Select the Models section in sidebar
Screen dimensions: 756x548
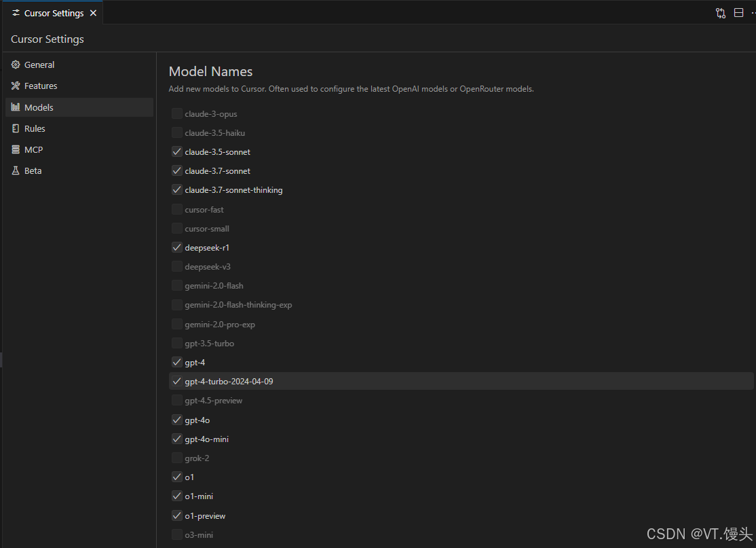click(x=79, y=107)
